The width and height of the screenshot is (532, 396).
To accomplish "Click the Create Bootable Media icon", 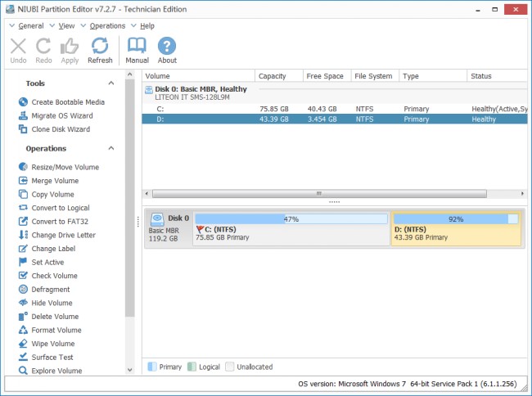I will tap(23, 101).
